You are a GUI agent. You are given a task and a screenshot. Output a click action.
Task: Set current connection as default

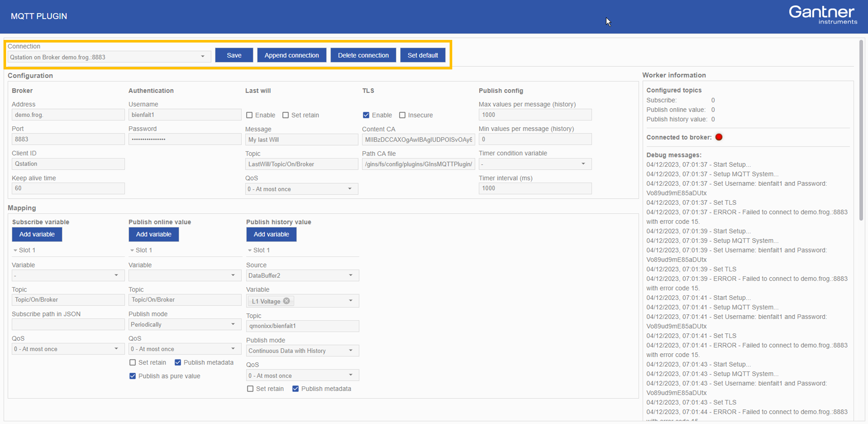point(423,55)
